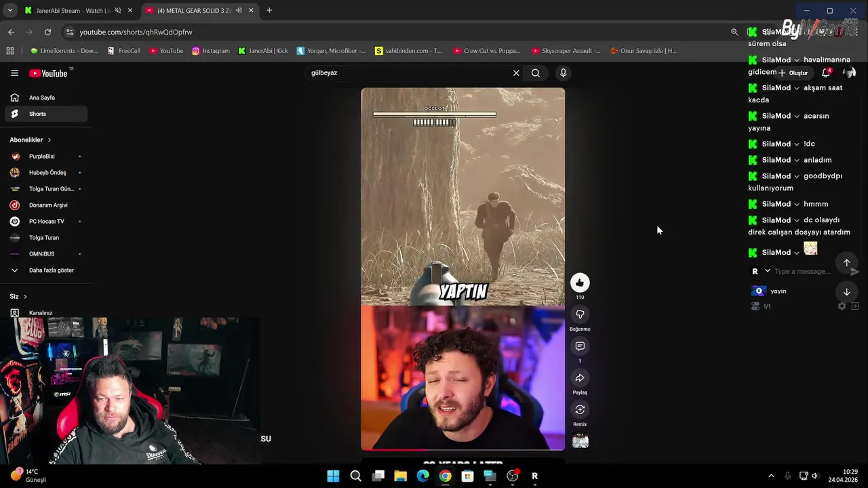
Task: Open Windows Start menu
Action: (333, 476)
